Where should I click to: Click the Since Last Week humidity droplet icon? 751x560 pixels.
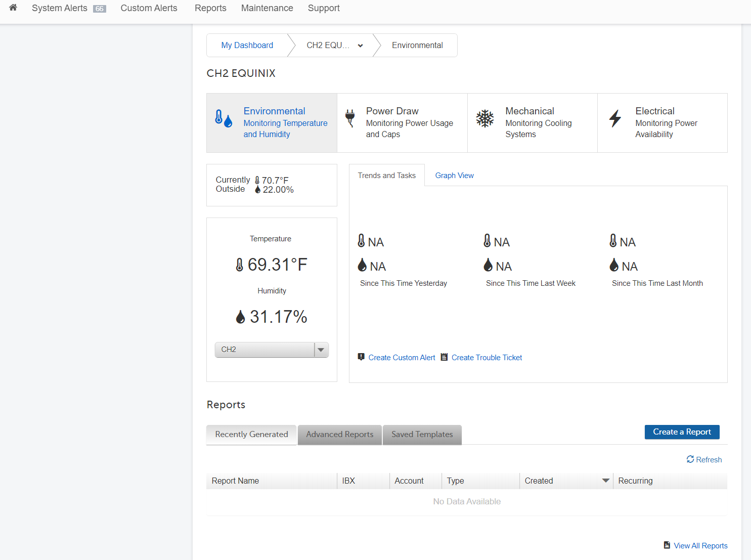coord(488,265)
